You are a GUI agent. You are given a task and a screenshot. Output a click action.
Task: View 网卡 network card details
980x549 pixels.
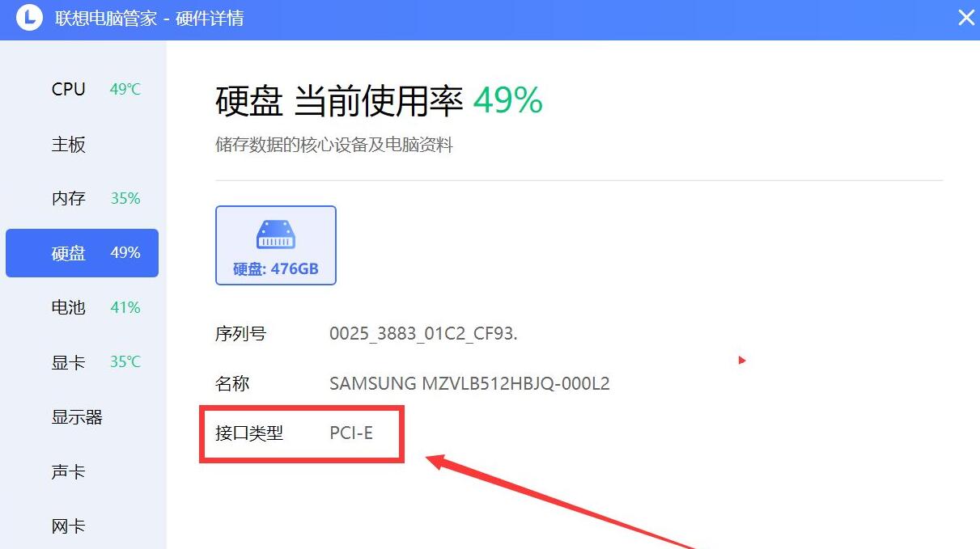click(x=82, y=526)
